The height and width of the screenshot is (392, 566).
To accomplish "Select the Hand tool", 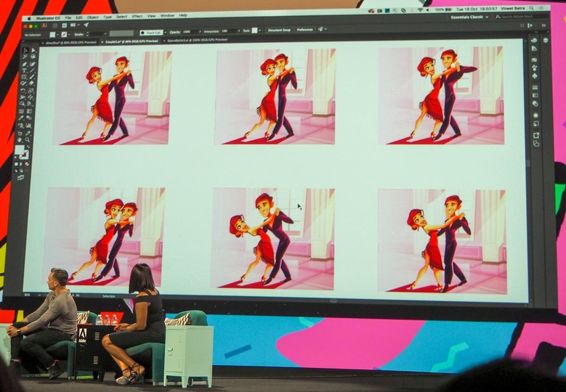I will (x=20, y=139).
